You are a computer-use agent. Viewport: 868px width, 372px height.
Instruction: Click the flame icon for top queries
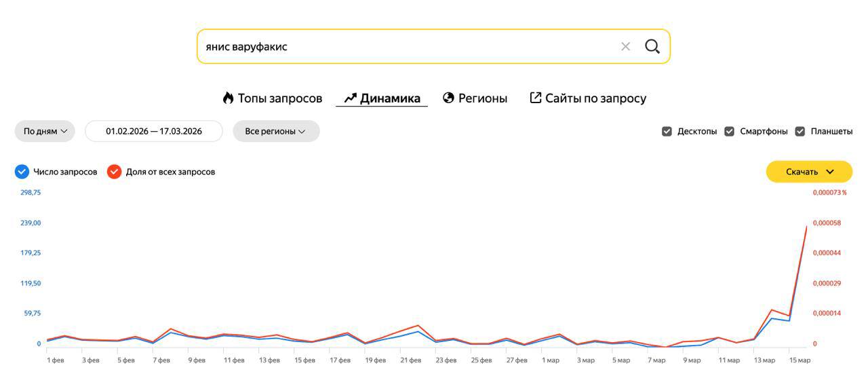tap(228, 98)
